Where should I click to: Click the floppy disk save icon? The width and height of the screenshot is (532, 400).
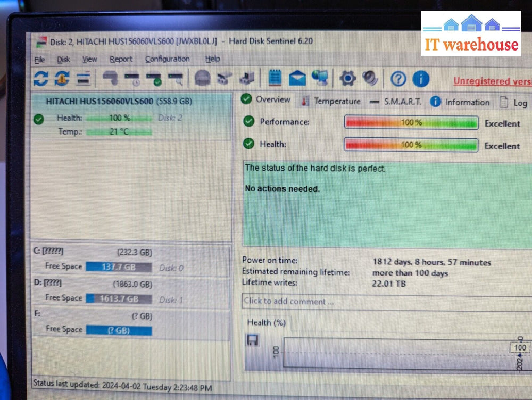click(252, 340)
